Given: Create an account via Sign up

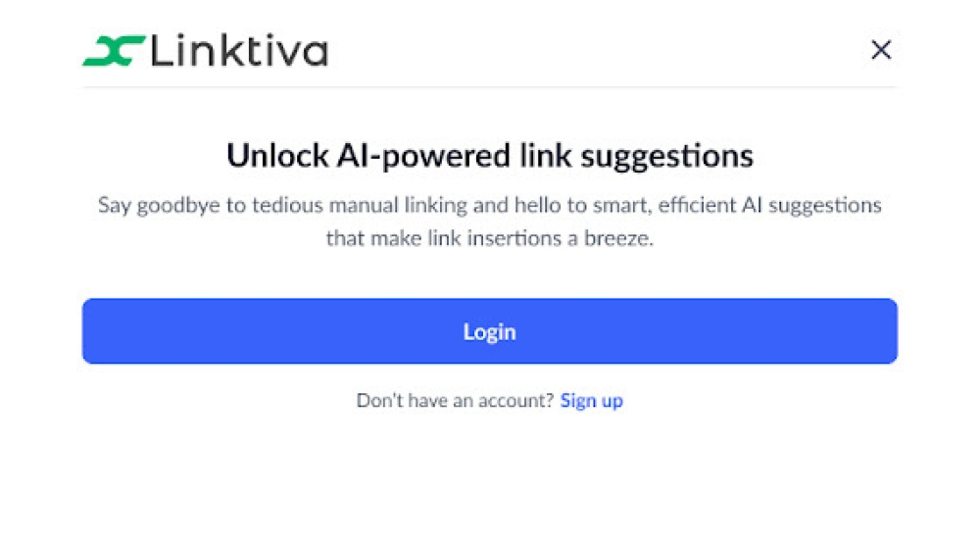Looking at the screenshot, I should coord(591,400).
